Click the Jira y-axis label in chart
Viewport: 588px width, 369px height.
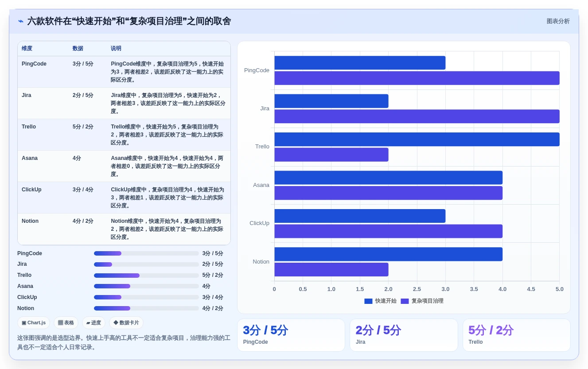(265, 109)
